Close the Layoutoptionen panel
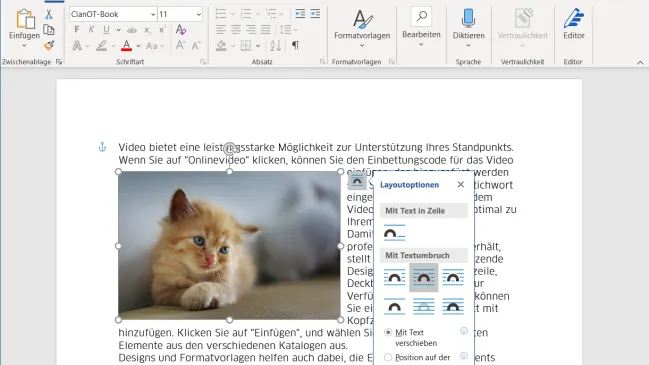This screenshot has width=649, height=365. click(461, 185)
